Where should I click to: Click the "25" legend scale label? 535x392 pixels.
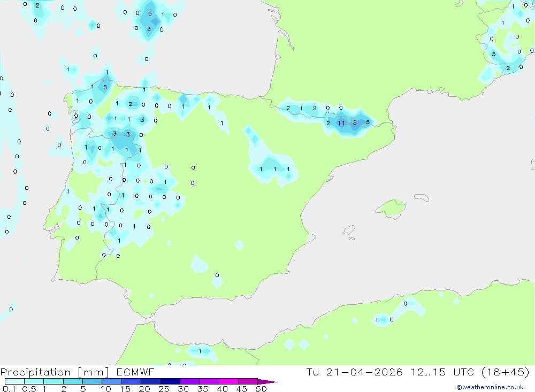164,389
